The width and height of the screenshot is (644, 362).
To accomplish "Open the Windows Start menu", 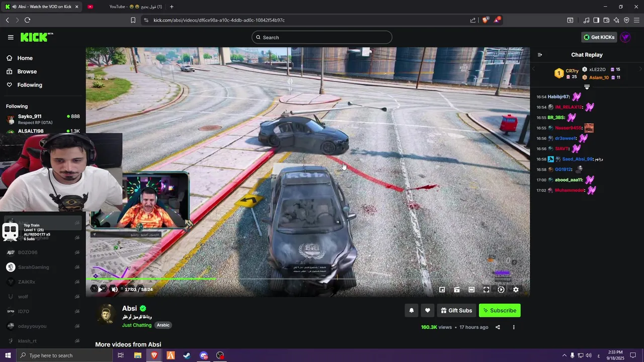I will [x=8, y=355].
